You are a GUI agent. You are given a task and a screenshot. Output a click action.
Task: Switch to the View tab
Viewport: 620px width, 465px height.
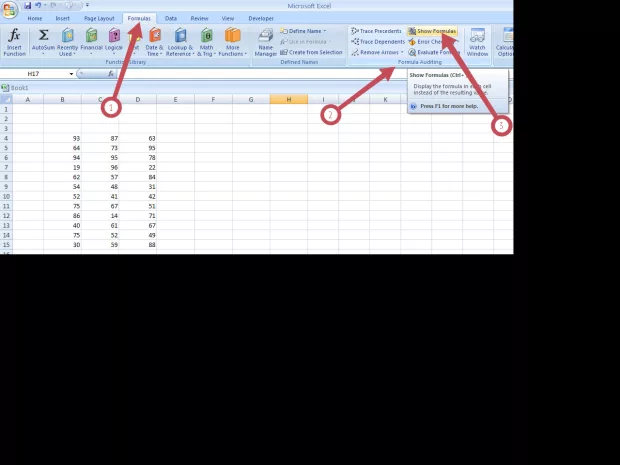tap(228, 18)
